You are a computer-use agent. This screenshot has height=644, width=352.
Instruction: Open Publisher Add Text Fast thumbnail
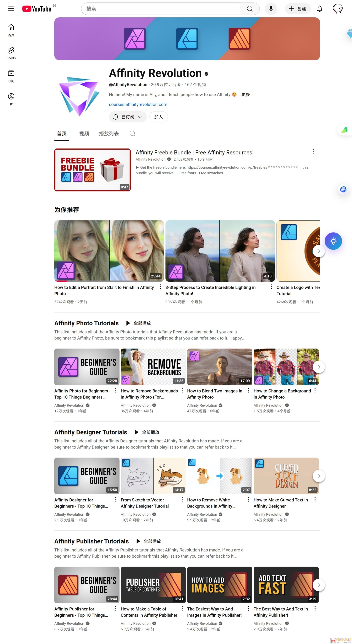click(x=286, y=585)
